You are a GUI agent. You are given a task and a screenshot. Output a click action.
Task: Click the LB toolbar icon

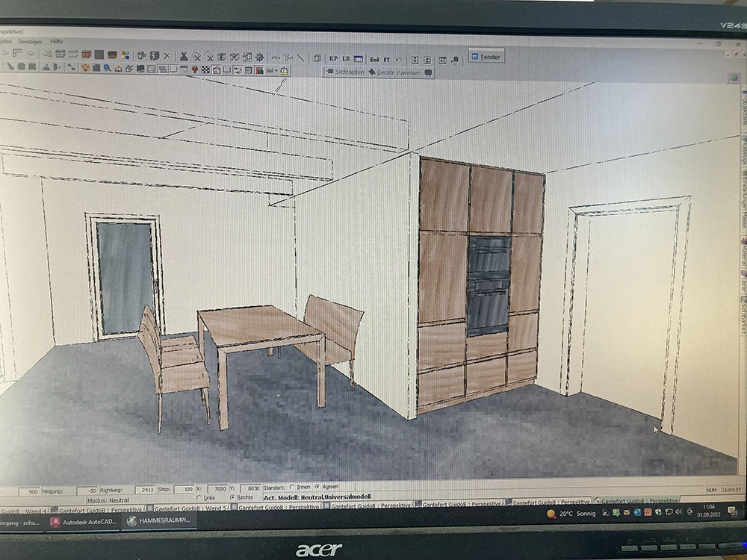click(346, 58)
